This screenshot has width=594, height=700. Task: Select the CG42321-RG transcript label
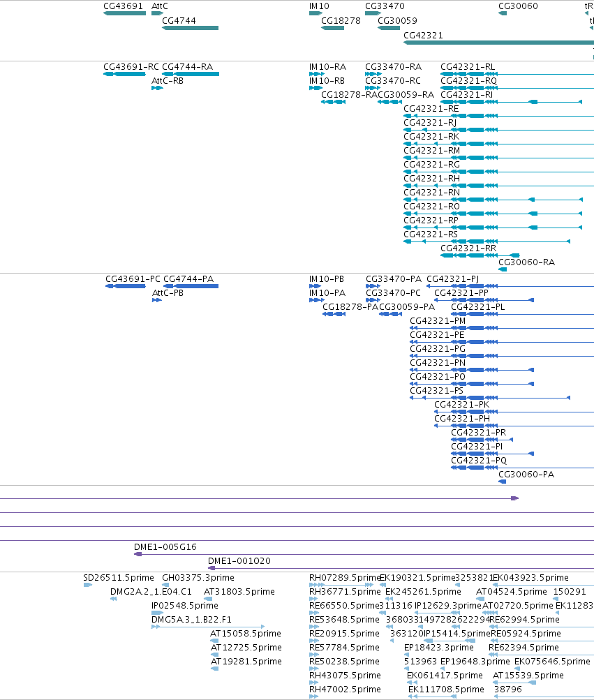tap(432, 165)
